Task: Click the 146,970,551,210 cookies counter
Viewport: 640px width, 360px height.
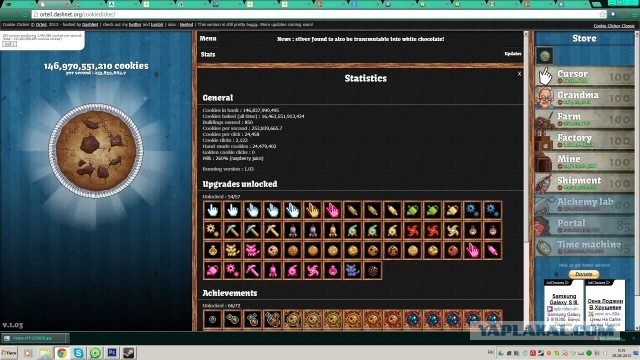Action: [96, 66]
